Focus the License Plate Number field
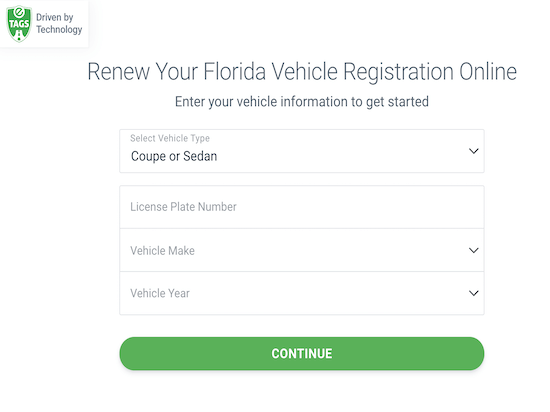Viewport: 550px width, 412px height. click(x=302, y=207)
